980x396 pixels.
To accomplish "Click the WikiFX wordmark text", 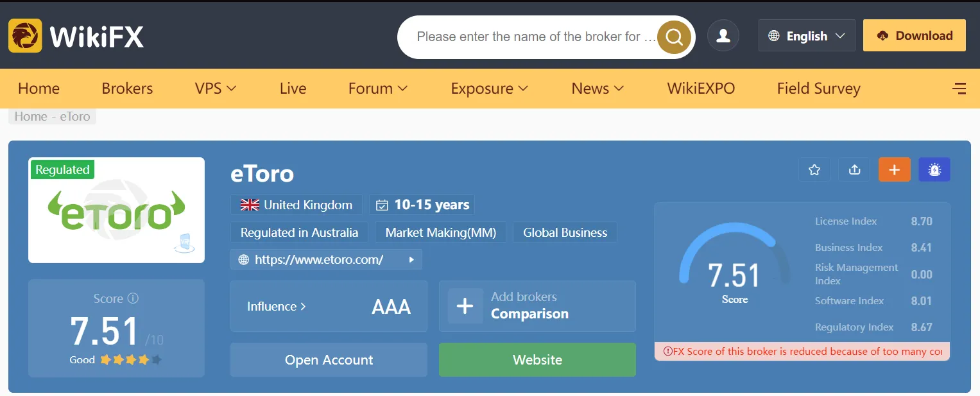I will 97,37.
